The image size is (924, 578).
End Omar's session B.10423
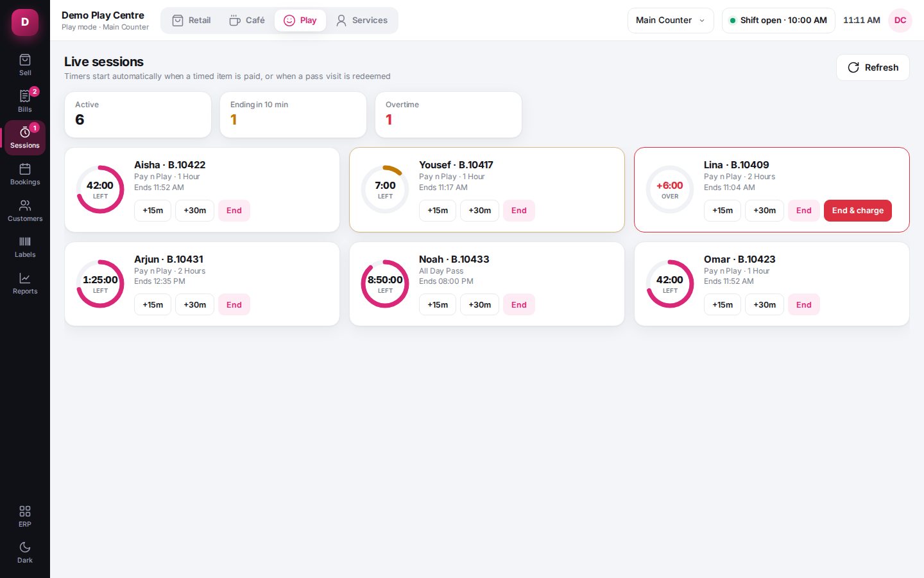(804, 305)
